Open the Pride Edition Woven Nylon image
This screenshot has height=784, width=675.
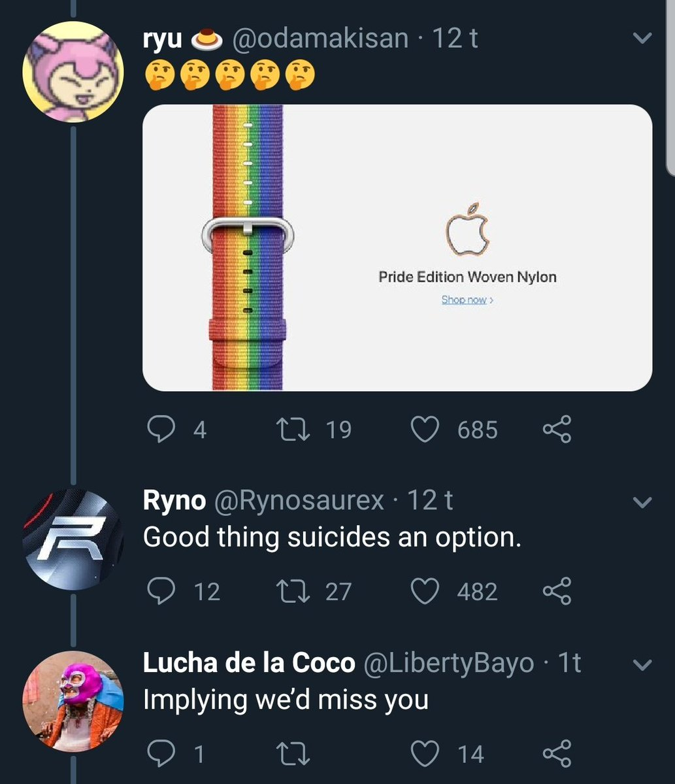pyautogui.click(x=397, y=248)
